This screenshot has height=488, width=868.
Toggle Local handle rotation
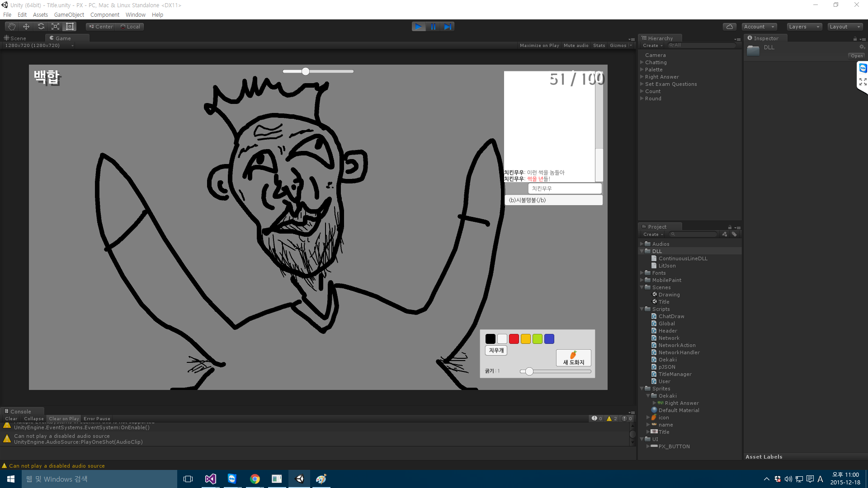click(130, 27)
